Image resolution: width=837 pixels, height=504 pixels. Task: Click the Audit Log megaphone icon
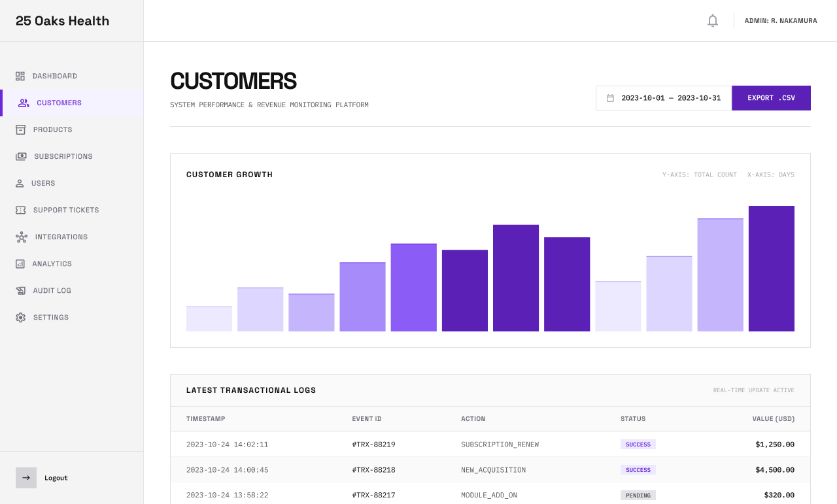(x=20, y=290)
